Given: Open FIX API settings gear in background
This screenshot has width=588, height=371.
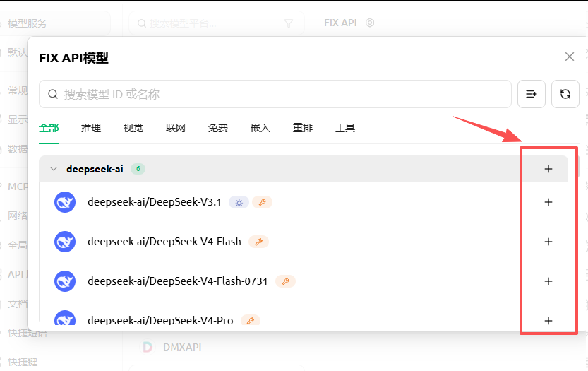Looking at the screenshot, I should tap(370, 23).
